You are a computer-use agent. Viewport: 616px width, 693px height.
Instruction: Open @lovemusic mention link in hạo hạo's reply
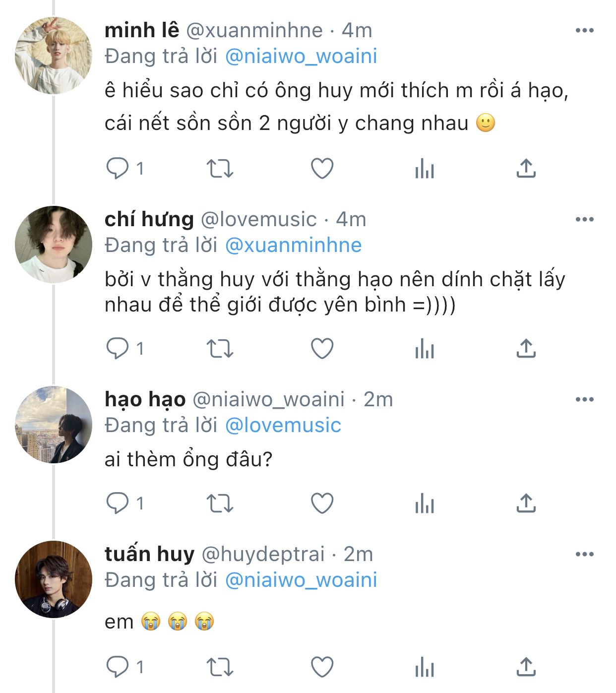coord(283,425)
